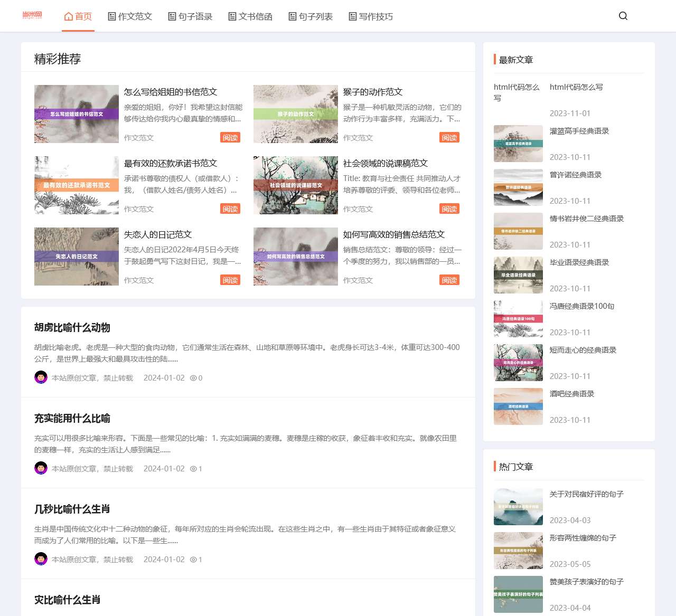The height and width of the screenshot is (616, 676).
Task: Open article title 最有效的还款承诺书范文
Action: pos(171,163)
